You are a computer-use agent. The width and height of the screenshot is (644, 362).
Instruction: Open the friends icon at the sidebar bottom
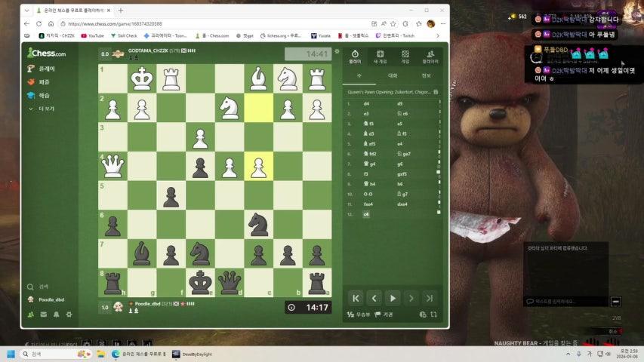[31, 314]
